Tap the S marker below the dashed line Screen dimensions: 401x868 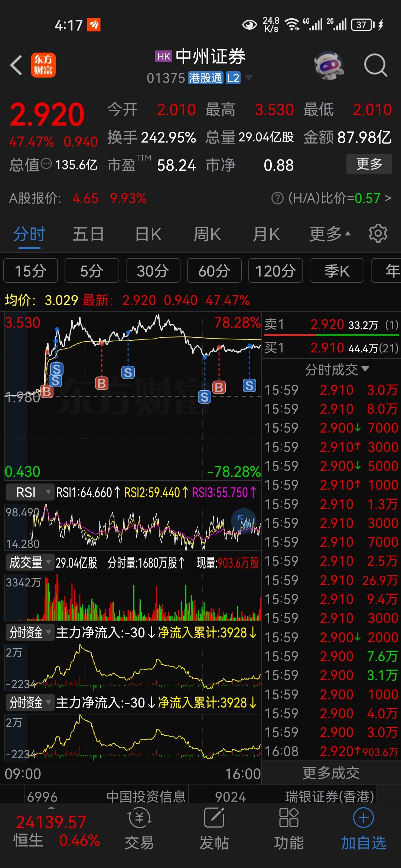point(204,397)
